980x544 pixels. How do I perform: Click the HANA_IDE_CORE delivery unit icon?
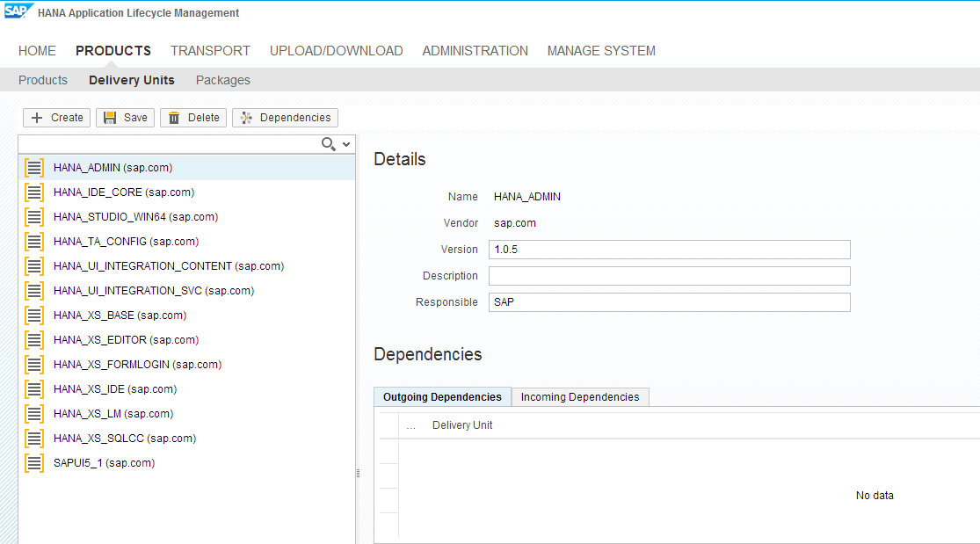[34, 192]
